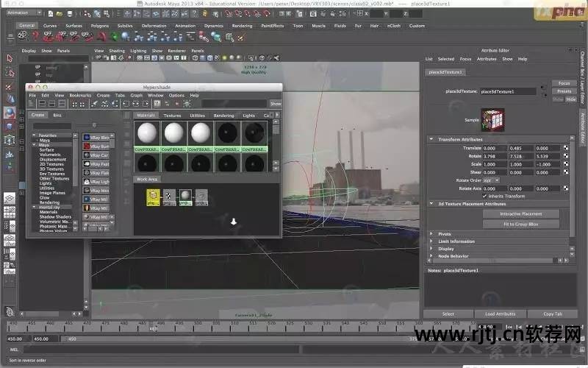Select 3D Textures in Hypershade create list
The height and width of the screenshot is (368, 588).
tap(51, 169)
